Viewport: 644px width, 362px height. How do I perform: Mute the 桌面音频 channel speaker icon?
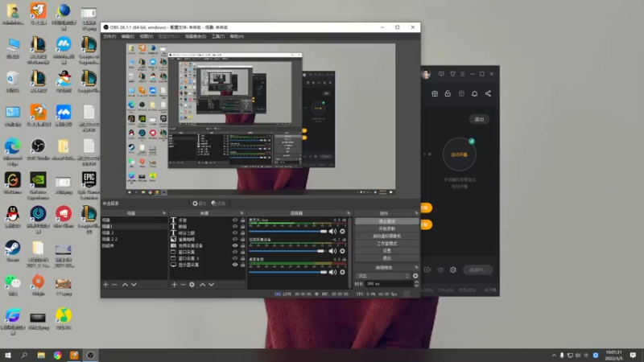point(332,272)
